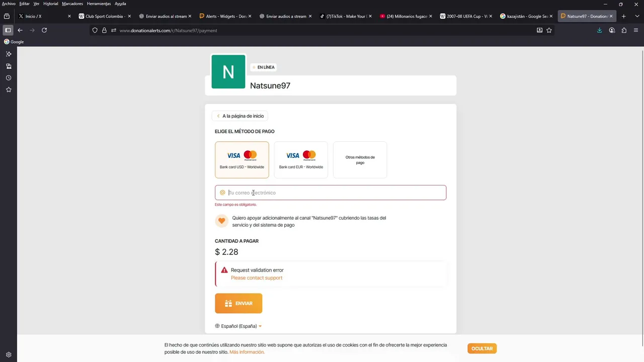Open the extensions puzzle icon
The height and width of the screenshot is (362, 644).
tap(624, 30)
